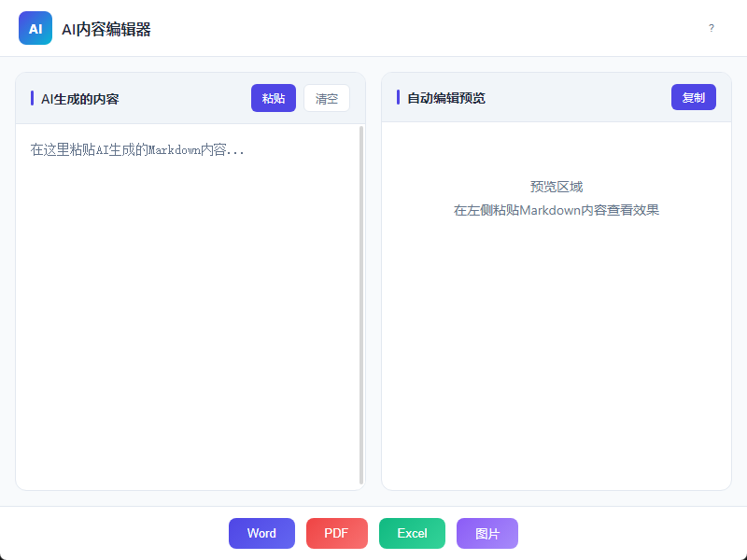
Task: Click the purple accent bar beside 自动编辑预览
Action: [399, 97]
